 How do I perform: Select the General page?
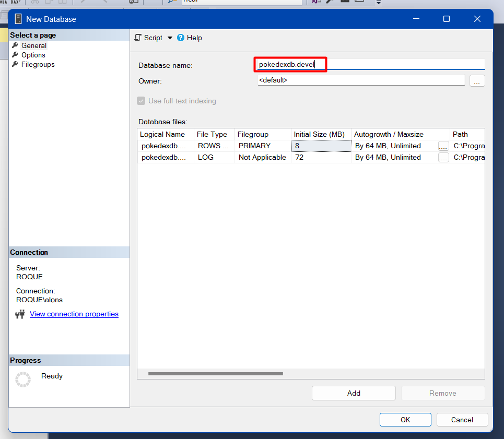(x=33, y=45)
